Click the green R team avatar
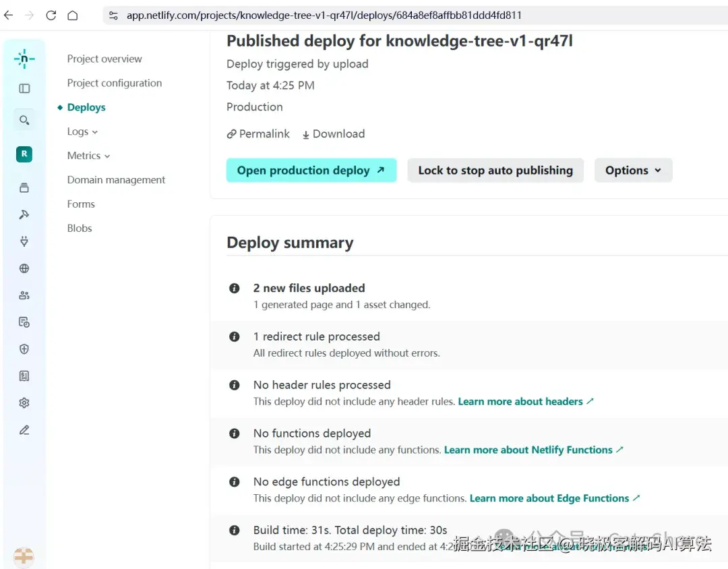 (x=24, y=154)
